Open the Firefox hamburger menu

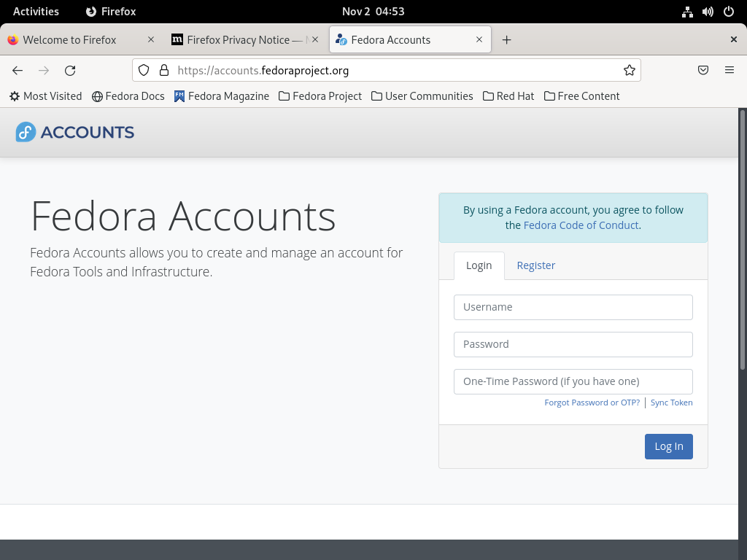point(729,71)
